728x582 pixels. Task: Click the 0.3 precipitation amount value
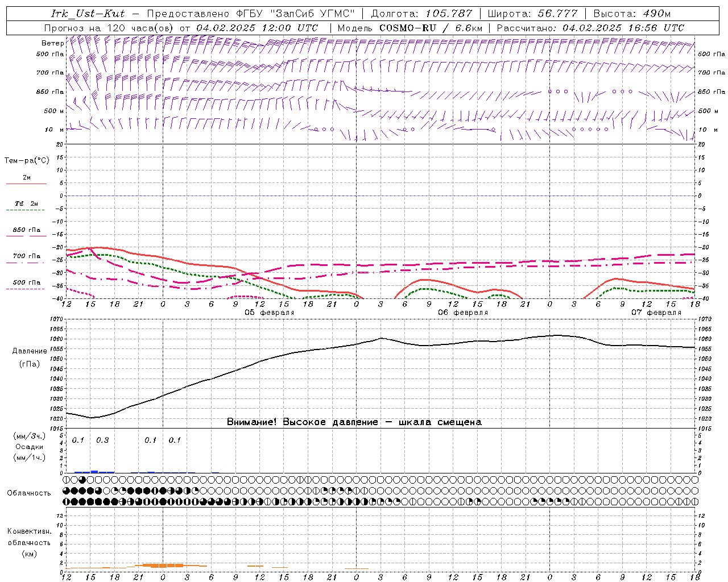click(x=102, y=440)
